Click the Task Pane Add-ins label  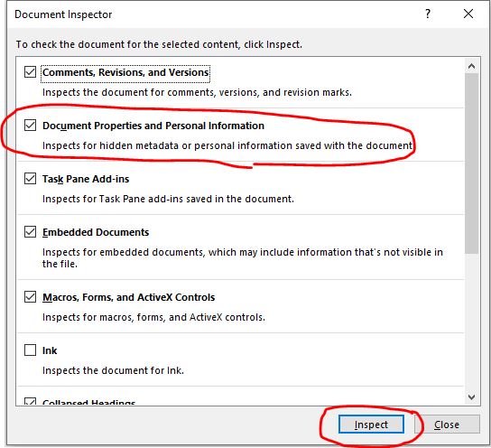(86, 179)
